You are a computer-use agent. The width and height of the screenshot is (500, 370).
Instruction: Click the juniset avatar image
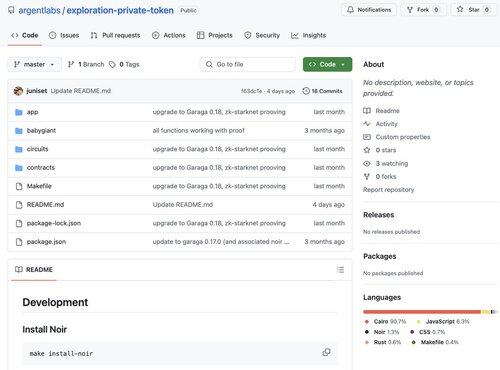click(18, 91)
